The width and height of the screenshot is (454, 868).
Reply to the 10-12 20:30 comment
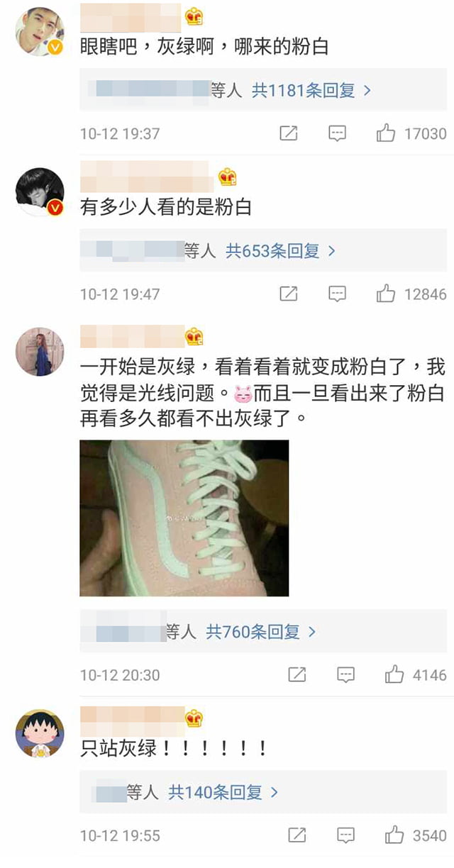click(345, 675)
